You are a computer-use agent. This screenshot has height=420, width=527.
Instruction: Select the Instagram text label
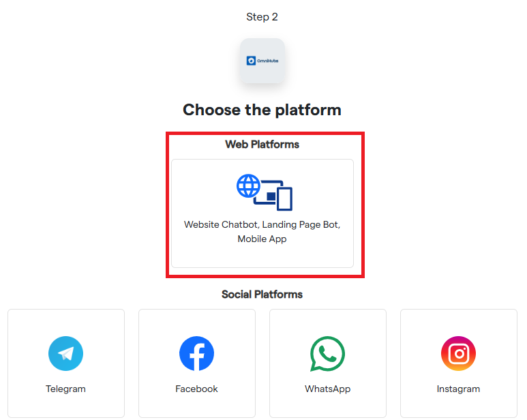tap(458, 389)
